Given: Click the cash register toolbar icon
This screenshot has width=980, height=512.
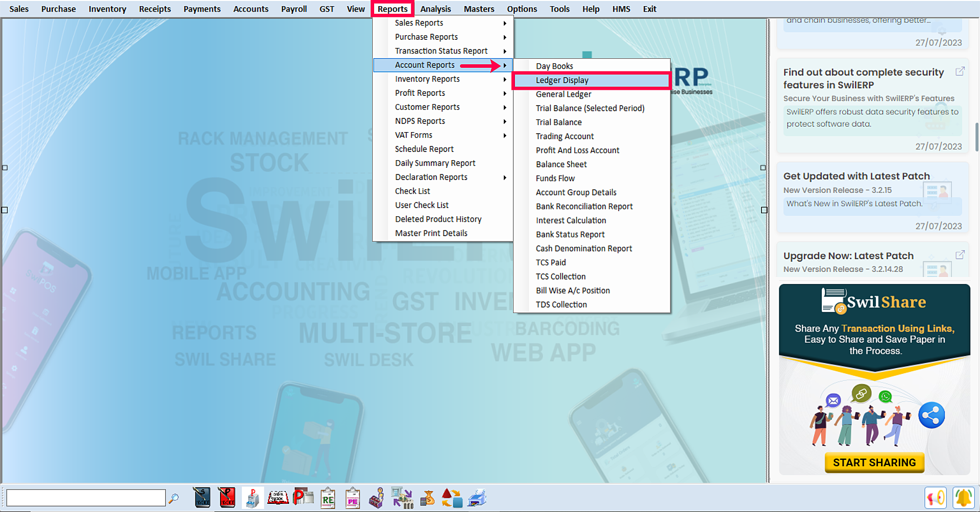Looking at the screenshot, I should 377,498.
